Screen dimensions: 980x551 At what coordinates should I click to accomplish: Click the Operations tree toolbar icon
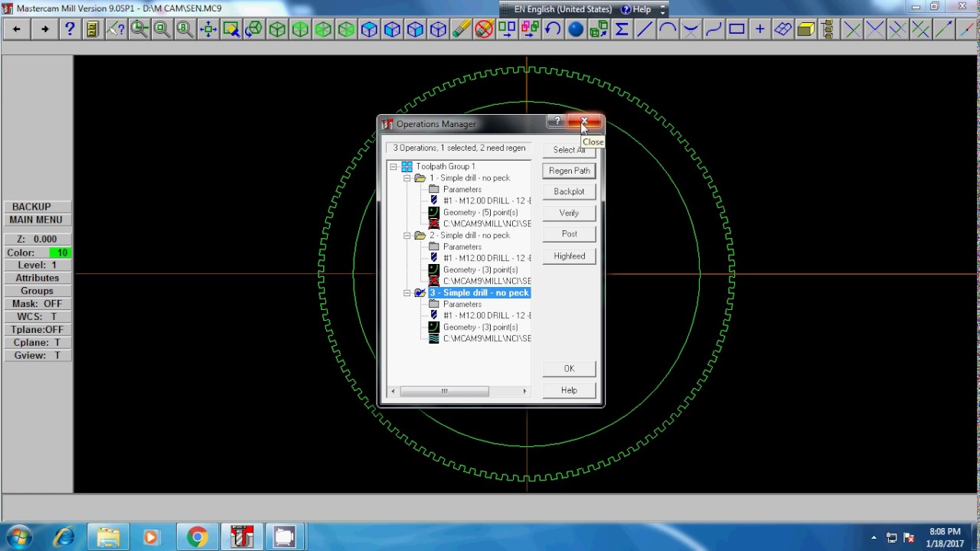pos(827,29)
